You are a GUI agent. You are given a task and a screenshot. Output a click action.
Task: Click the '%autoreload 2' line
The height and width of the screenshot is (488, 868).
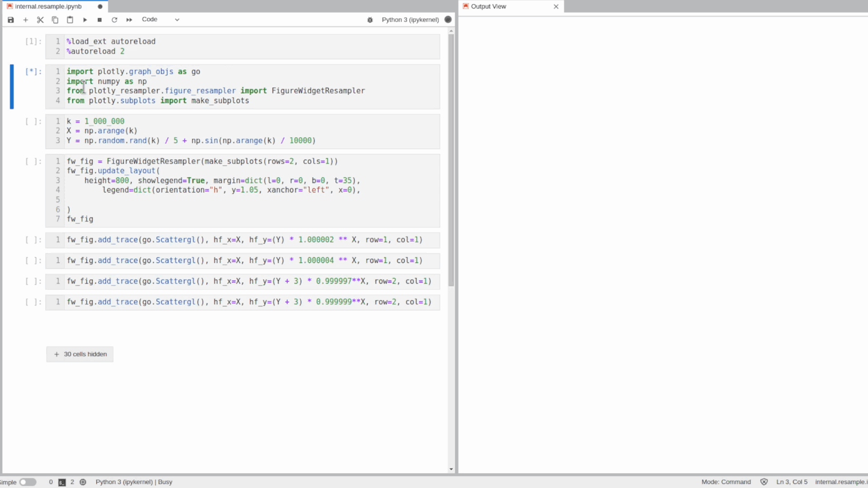pos(95,51)
